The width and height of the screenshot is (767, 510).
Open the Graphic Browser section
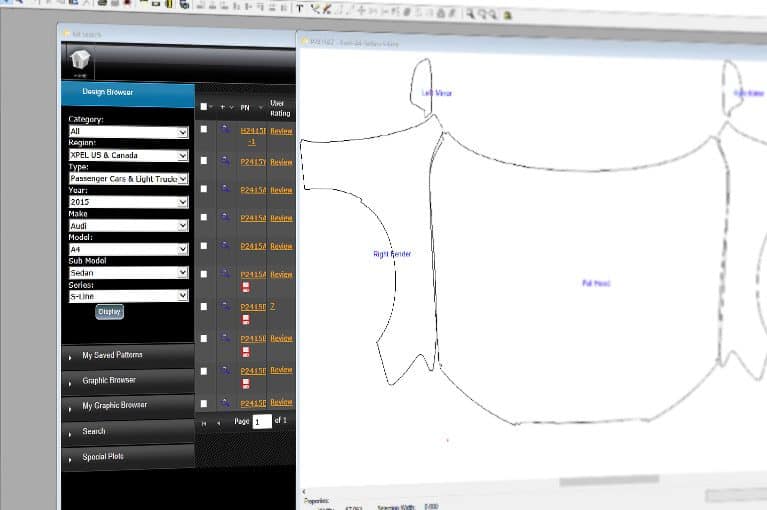128,380
